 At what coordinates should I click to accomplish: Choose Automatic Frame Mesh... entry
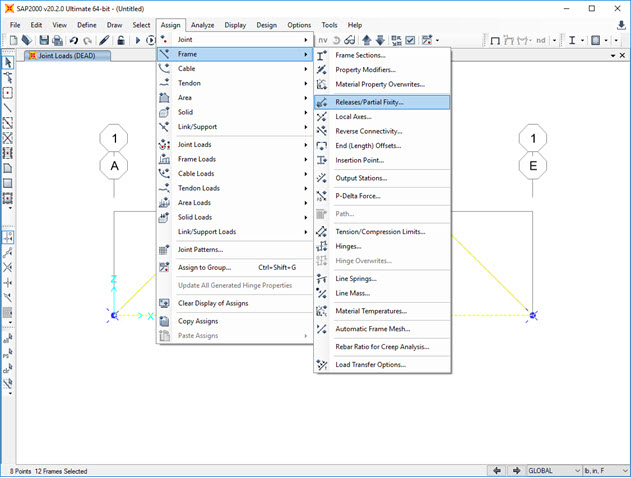(x=382, y=329)
